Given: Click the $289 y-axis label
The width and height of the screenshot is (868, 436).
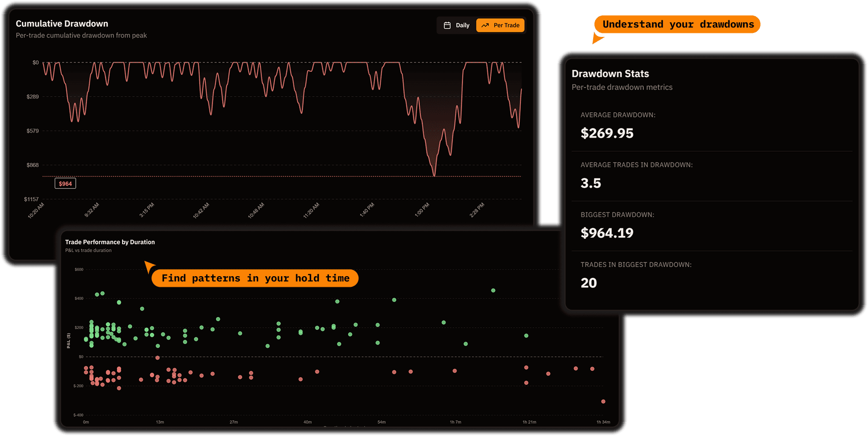Looking at the screenshot, I should coord(32,97).
